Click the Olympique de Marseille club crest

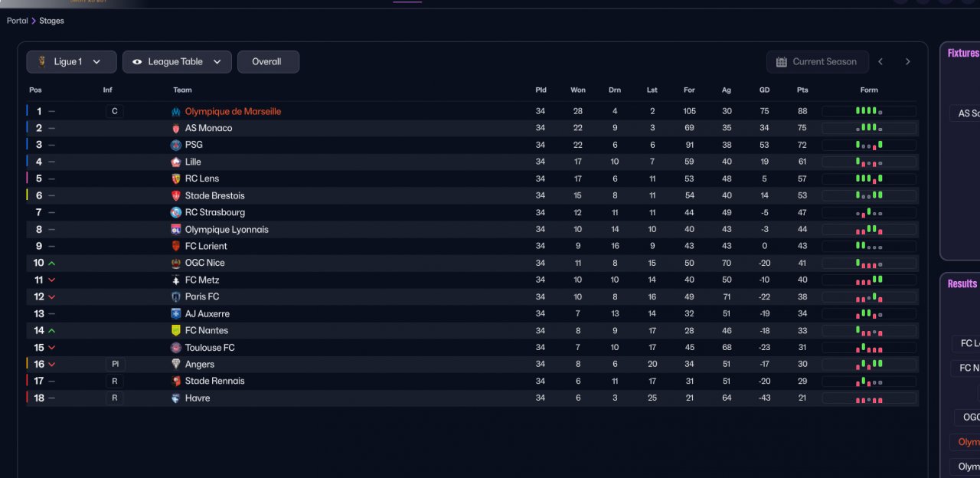click(176, 112)
